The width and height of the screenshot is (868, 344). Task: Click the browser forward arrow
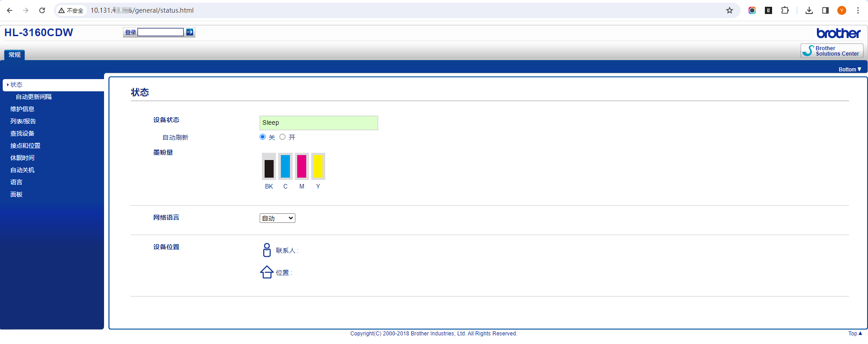pyautogui.click(x=26, y=10)
